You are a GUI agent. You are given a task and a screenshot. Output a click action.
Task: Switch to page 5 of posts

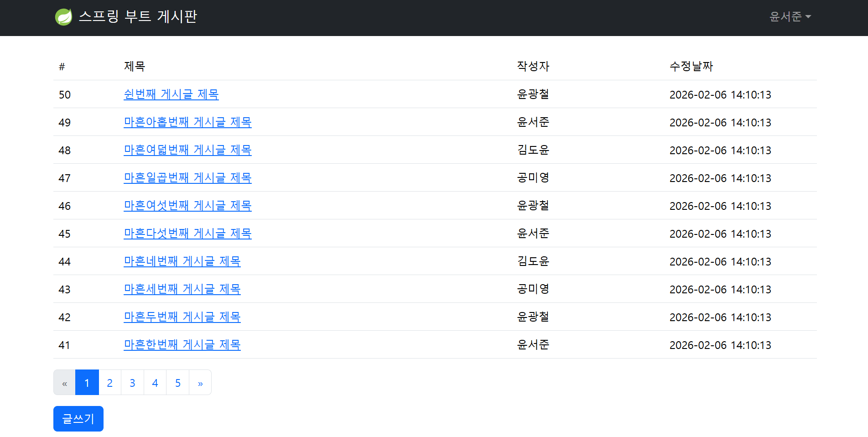tap(178, 383)
